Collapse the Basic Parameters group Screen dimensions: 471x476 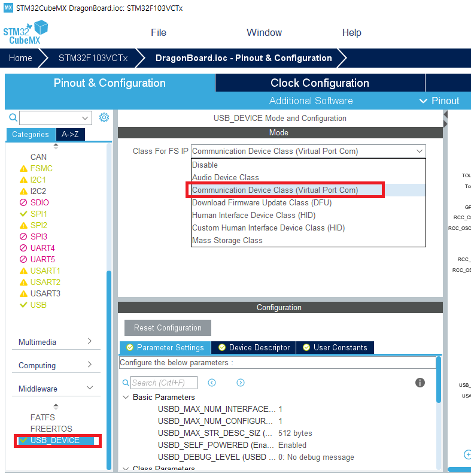126,397
